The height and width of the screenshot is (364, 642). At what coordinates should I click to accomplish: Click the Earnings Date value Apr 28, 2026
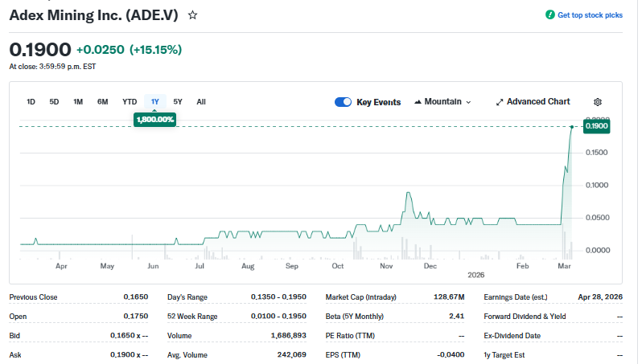click(600, 297)
